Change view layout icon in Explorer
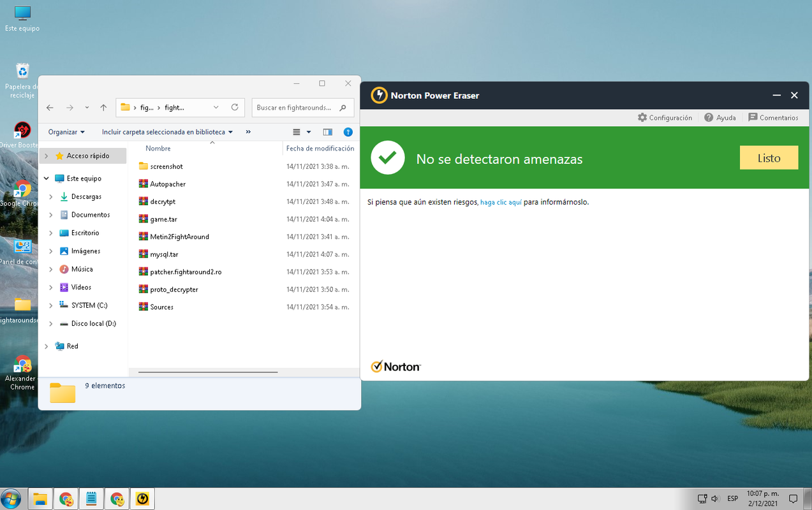The height and width of the screenshot is (510, 812). (297, 132)
